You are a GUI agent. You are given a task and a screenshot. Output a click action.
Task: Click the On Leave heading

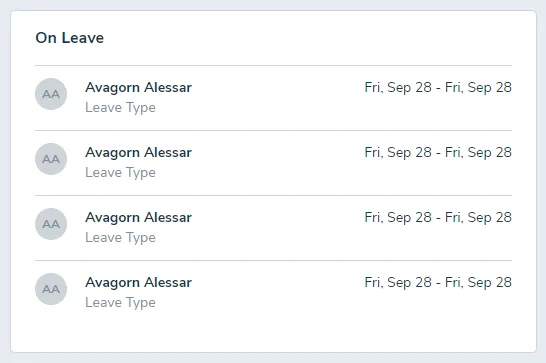point(70,38)
